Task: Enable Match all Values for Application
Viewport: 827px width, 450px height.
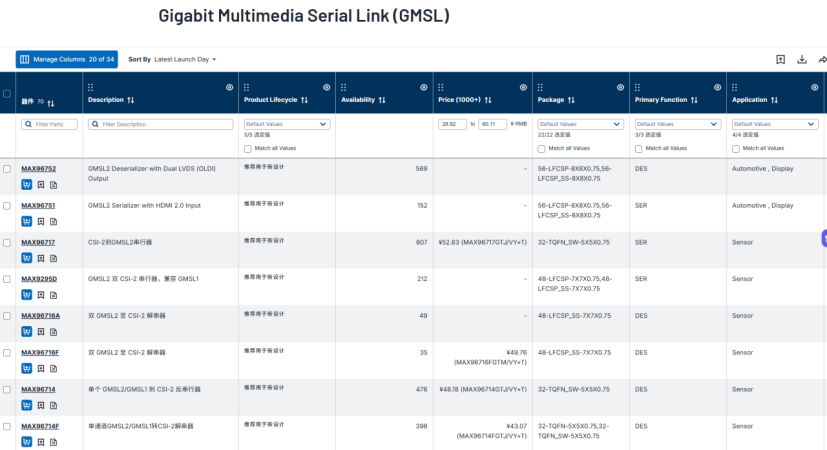Action: point(736,149)
